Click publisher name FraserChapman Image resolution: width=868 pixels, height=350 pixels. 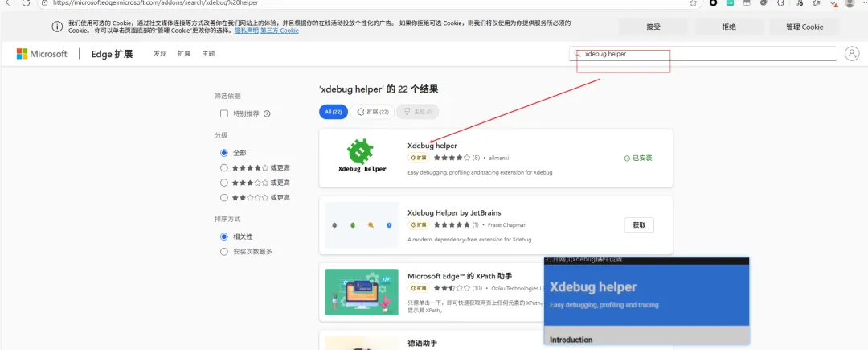pyautogui.click(x=507, y=224)
